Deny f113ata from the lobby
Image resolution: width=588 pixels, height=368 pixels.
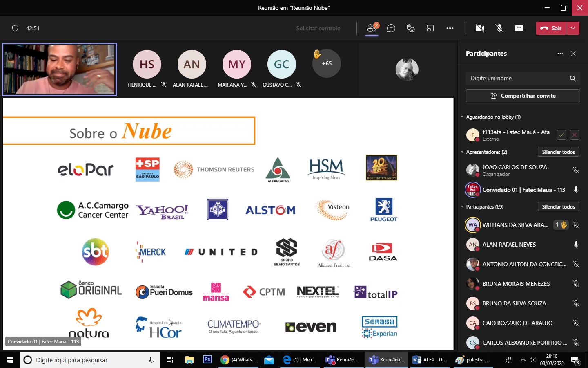[575, 135]
